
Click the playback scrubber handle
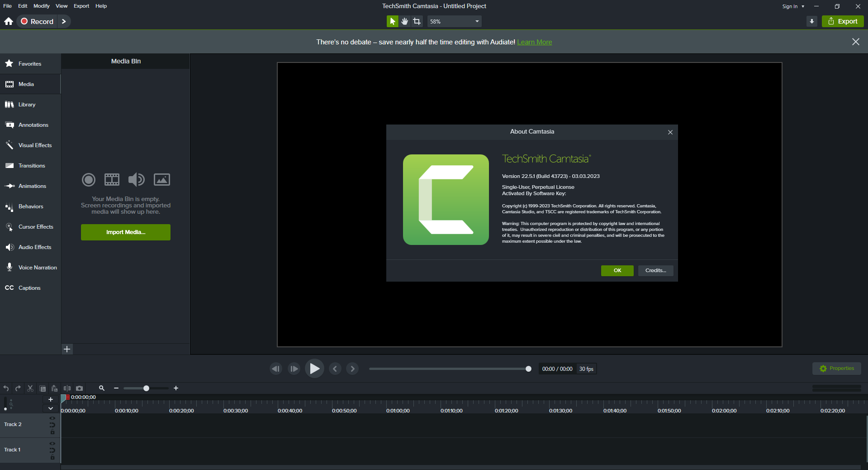coord(528,369)
